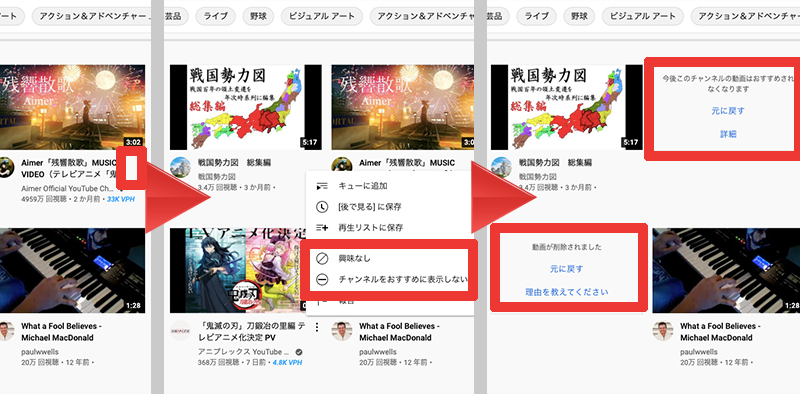This screenshot has height=394, width=800.
Task: Click 理由を教えてください under 動画が削除されました
Action: [x=567, y=292]
